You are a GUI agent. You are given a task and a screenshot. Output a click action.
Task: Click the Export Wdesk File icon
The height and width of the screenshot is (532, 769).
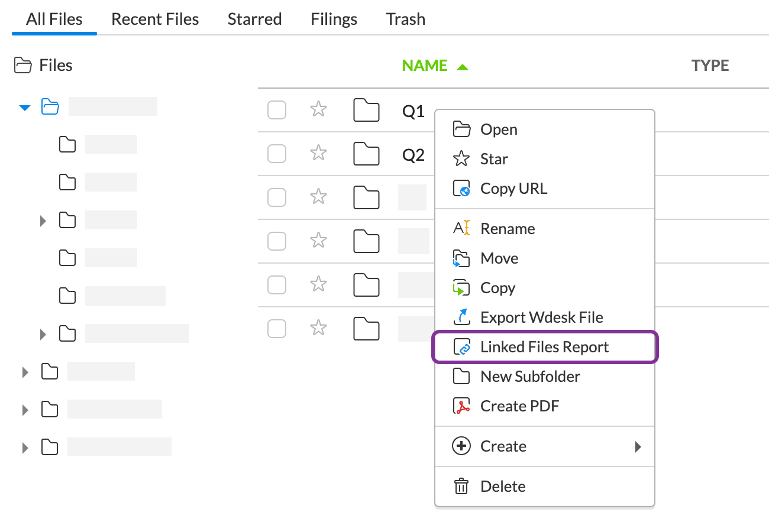click(x=461, y=317)
